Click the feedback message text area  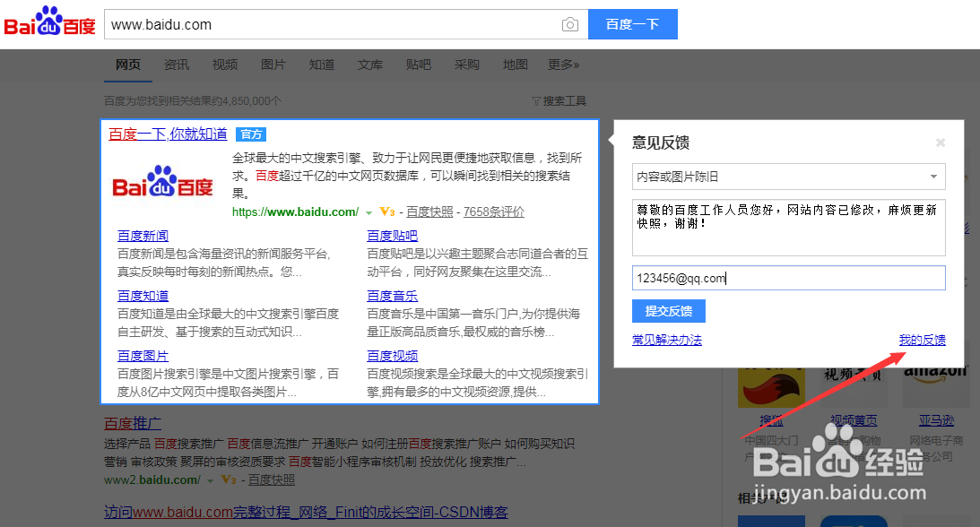pyautogui.click(x=788, y=228)
